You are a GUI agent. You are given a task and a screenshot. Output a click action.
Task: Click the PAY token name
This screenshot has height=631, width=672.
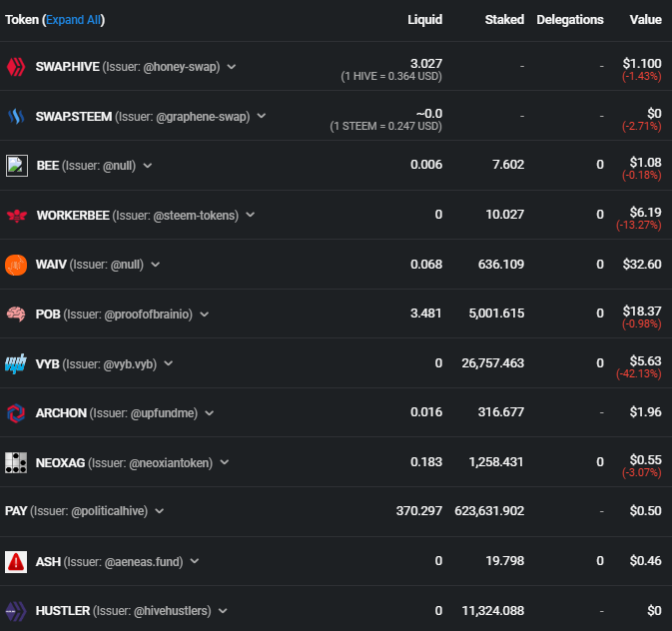coord(16,511)
